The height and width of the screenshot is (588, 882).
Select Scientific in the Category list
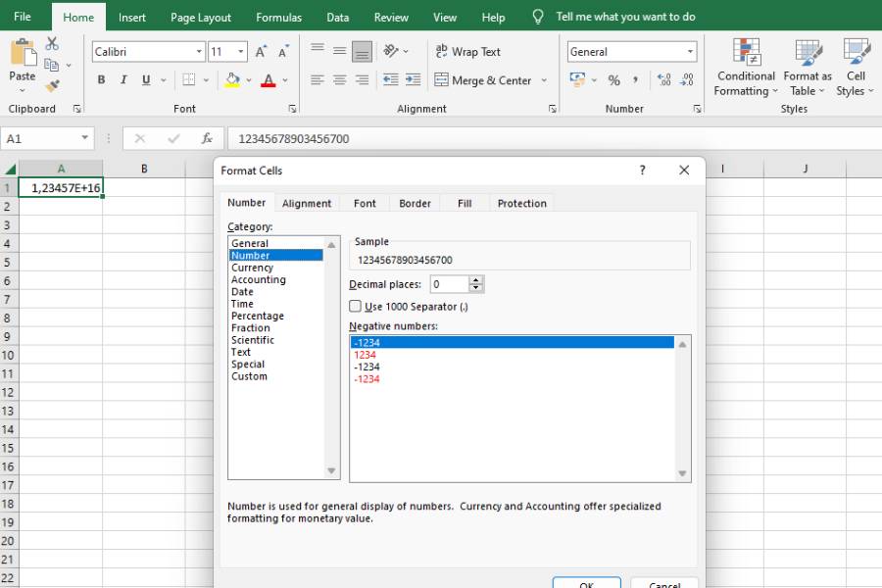(253, 340)
